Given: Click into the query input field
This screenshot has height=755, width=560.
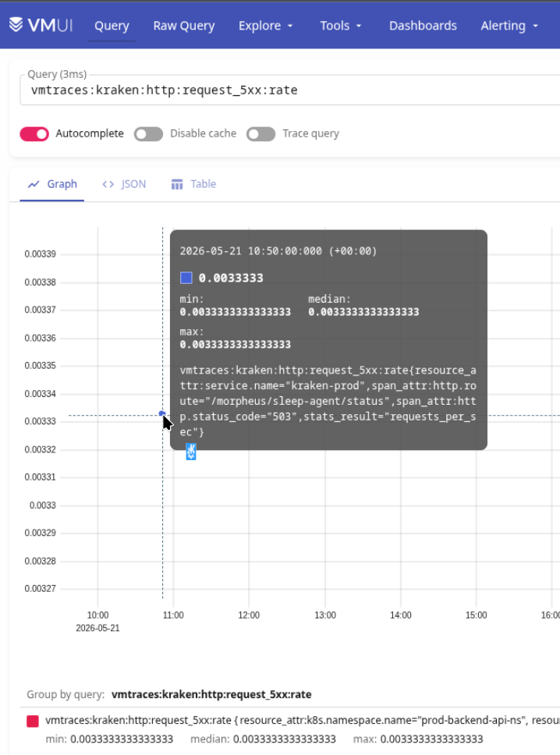Looking at the screenshot, I should point(290,90).
